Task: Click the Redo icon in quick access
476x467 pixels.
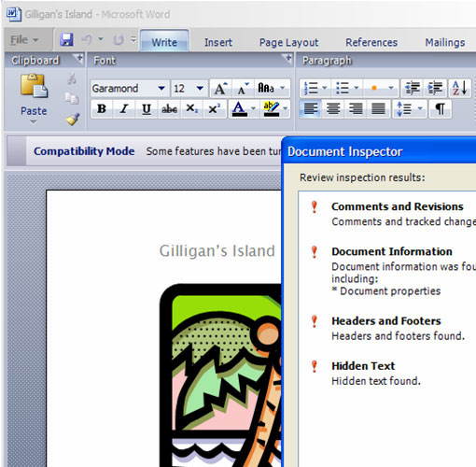Action: (x=119, y=39)
